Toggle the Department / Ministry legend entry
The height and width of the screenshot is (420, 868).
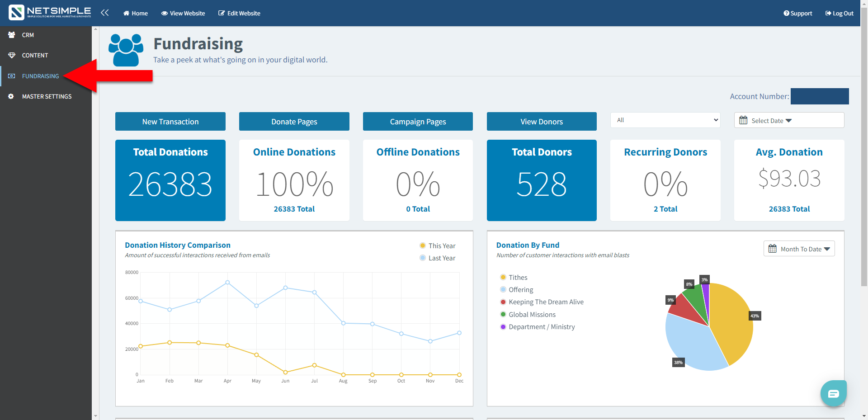[x=538, y=326]
